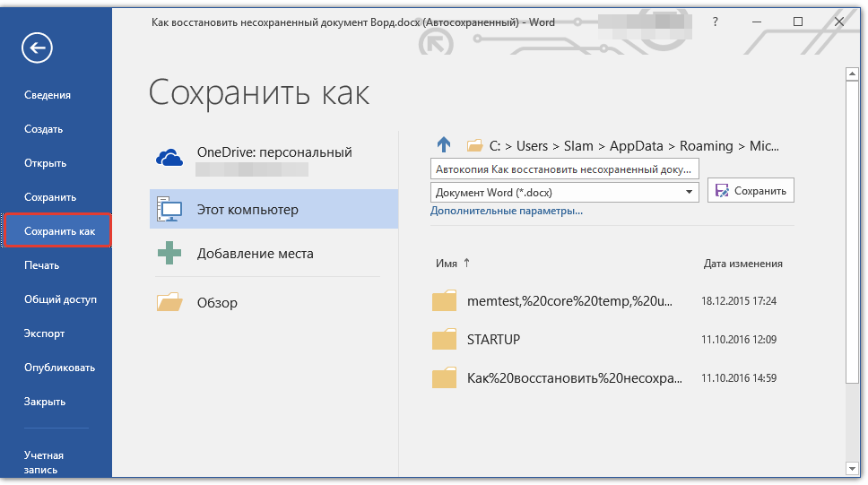The width and height of the screenshot is (868, 485).
Task: Click scrollbar down arrow
Action: 852,469
